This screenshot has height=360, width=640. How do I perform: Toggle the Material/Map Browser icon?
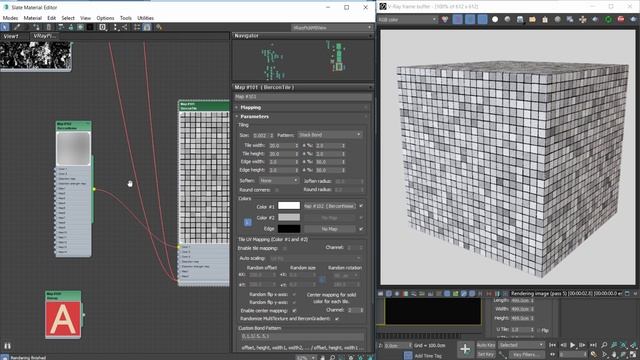tap(137, 27)
